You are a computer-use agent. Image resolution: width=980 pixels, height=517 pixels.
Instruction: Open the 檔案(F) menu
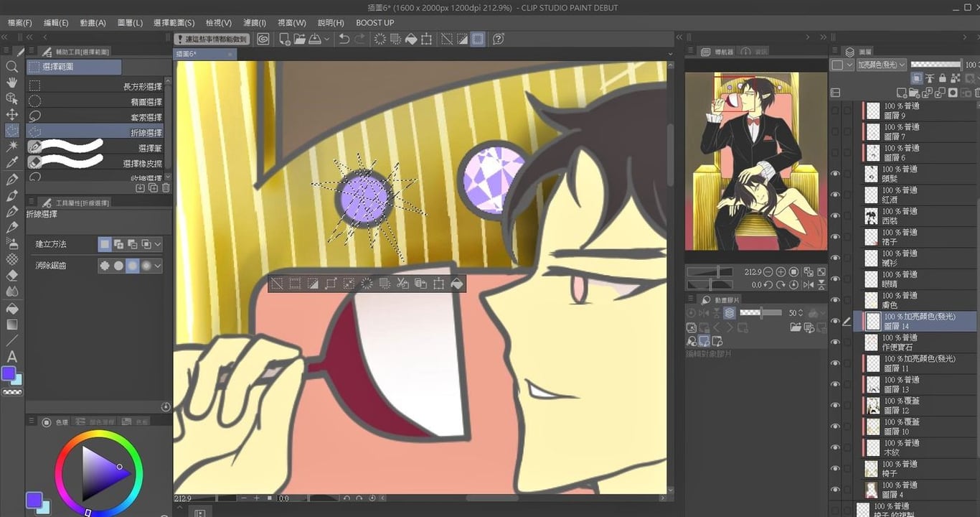(x=18, y=23)
